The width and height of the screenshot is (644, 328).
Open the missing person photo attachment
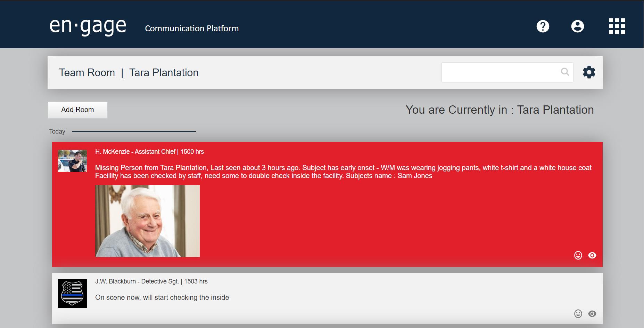coord(148,221)
